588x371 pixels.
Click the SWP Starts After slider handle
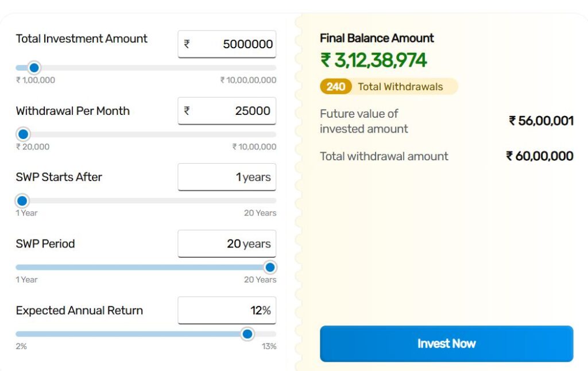(22, 201)
